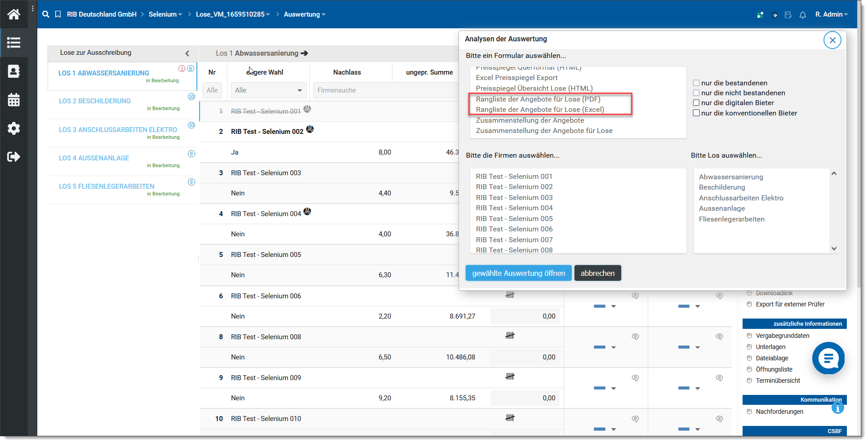The image size is (868, 443).
Task: Click the search magnifier in the header
Action: (x=46, y=14)
